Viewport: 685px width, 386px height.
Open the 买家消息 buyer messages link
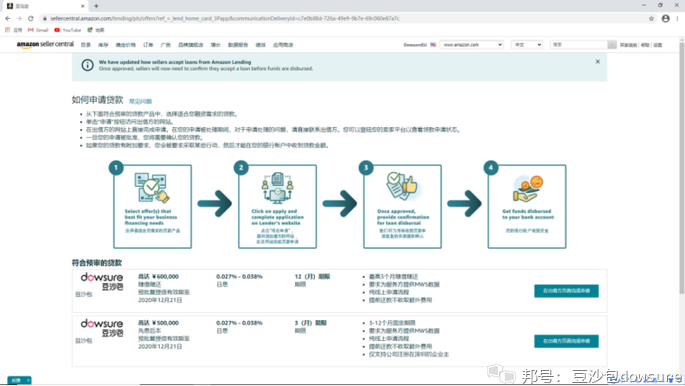[x=628, y=45]
